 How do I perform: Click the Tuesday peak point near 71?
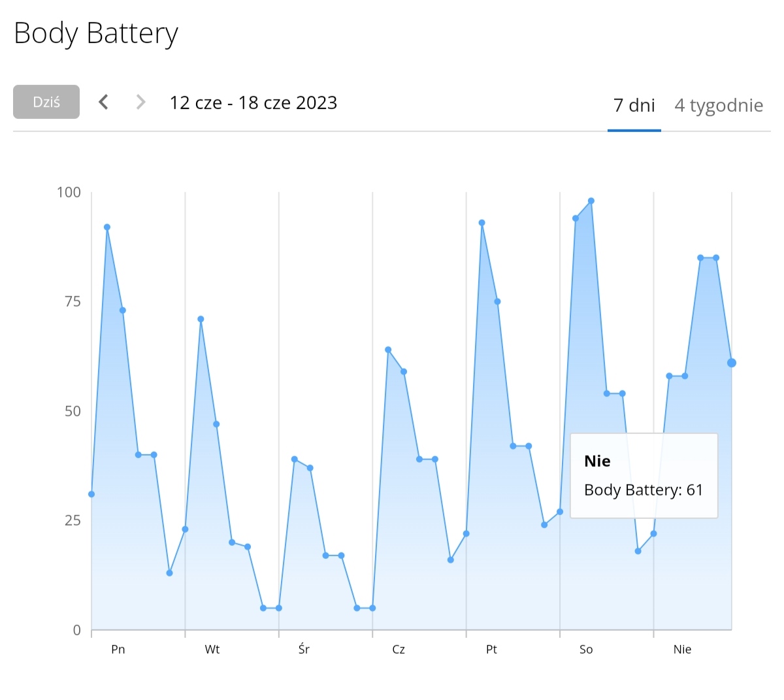(201, 319)
